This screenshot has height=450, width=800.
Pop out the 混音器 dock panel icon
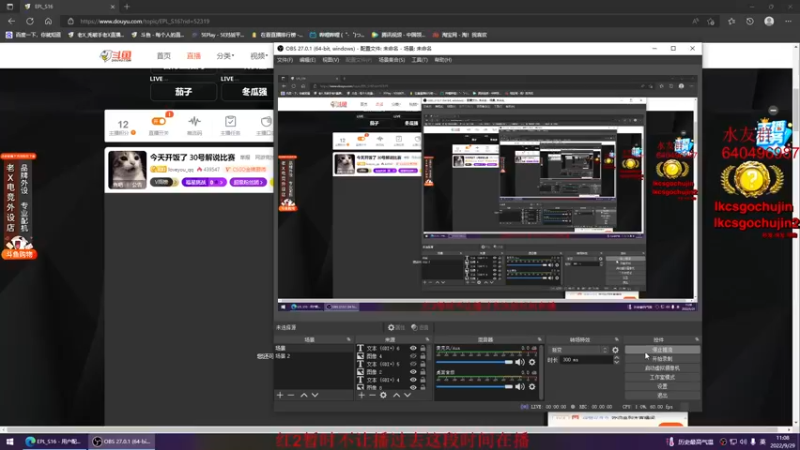coord(539,339)
